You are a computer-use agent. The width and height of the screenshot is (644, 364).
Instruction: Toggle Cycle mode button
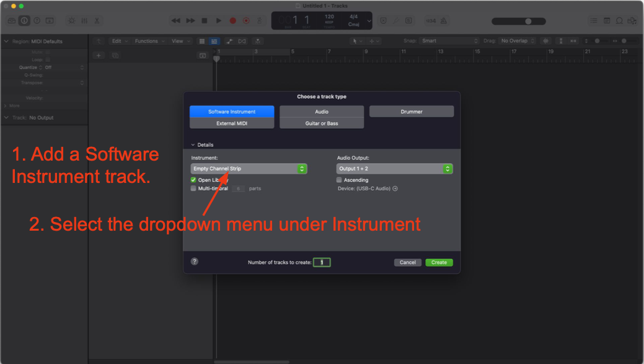[x=260, y=20]
